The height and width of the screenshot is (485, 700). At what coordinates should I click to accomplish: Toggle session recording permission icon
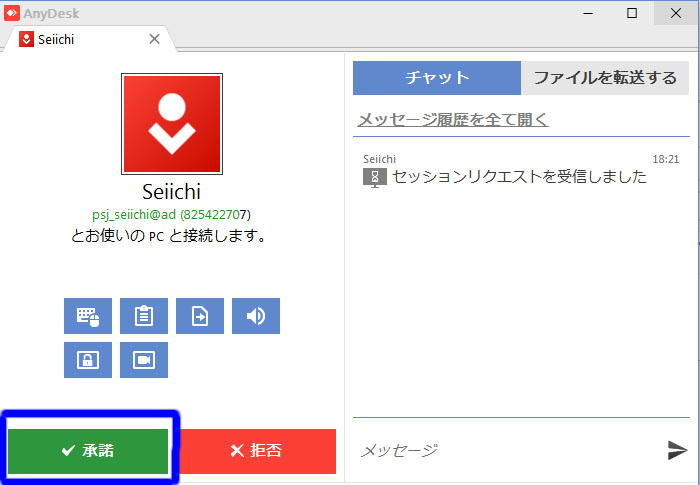point(144,360)
